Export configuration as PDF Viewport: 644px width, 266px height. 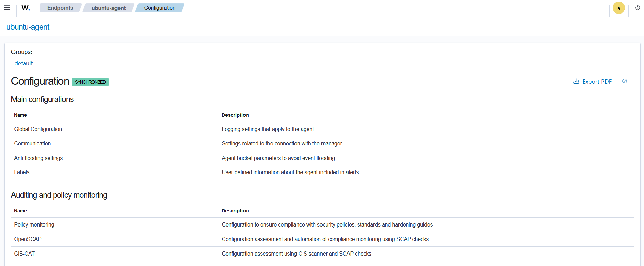tap(592, 82)
